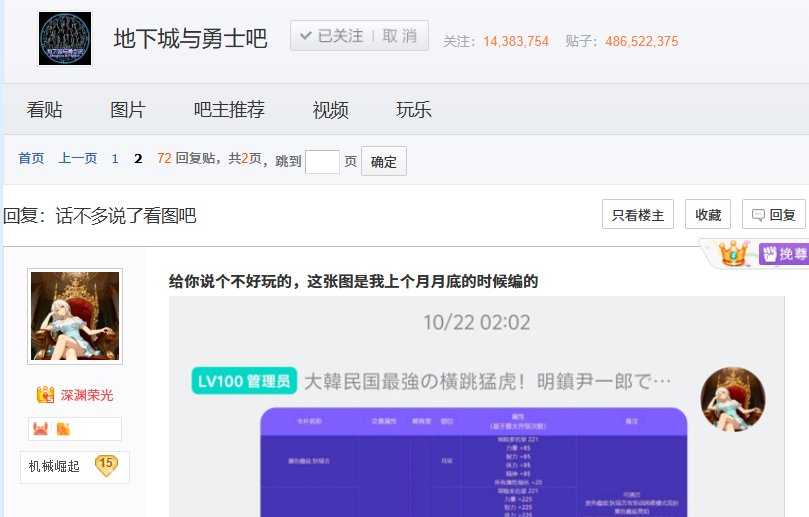Image resolution: width=809 pixels, height=517 pixels.
Task: Reply to thread with 回复 button
Action: pos(773,214)
